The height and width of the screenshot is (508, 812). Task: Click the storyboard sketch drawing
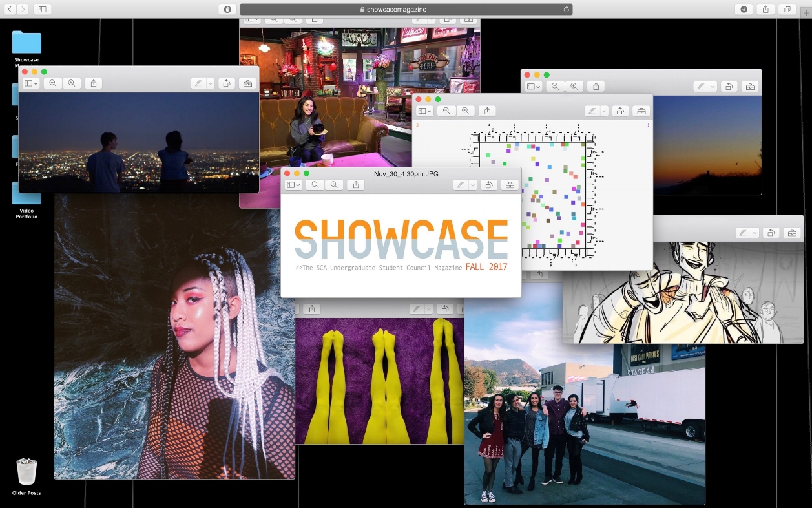pos(683,292)
